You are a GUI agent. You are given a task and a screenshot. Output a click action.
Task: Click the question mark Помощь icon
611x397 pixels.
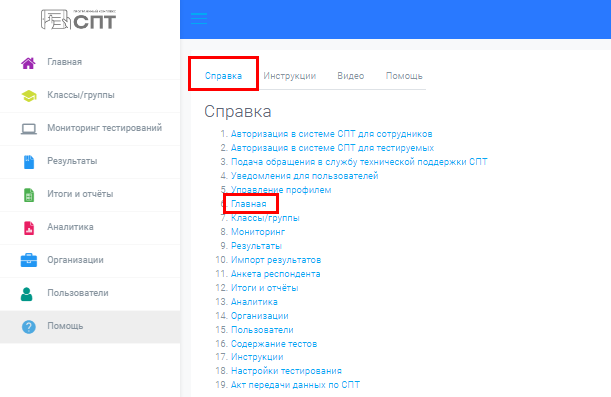(x=29, y=327)
